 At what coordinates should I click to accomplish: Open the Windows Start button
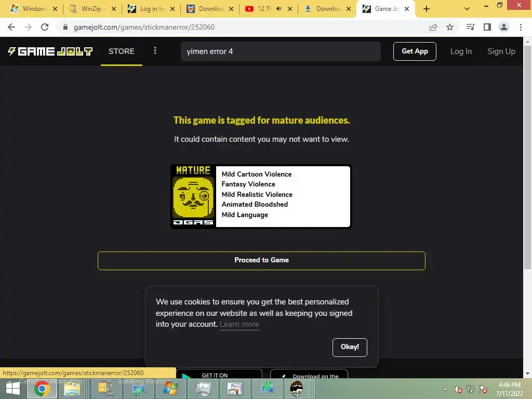[x=13, y=389]
